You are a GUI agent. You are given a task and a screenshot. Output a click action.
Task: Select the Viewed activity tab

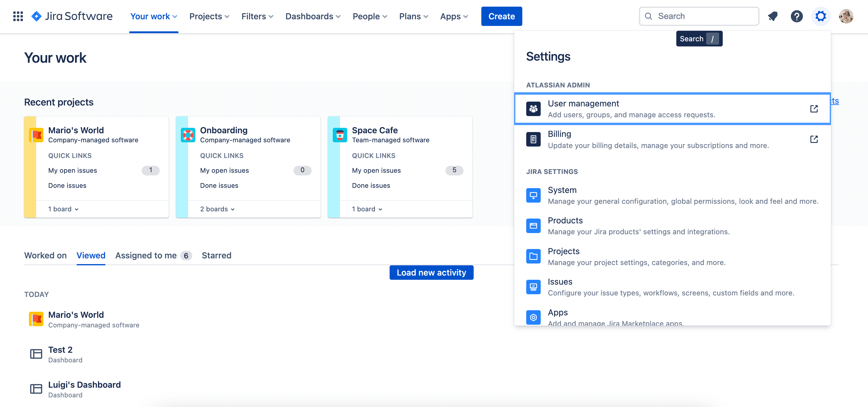click(91, 255)
